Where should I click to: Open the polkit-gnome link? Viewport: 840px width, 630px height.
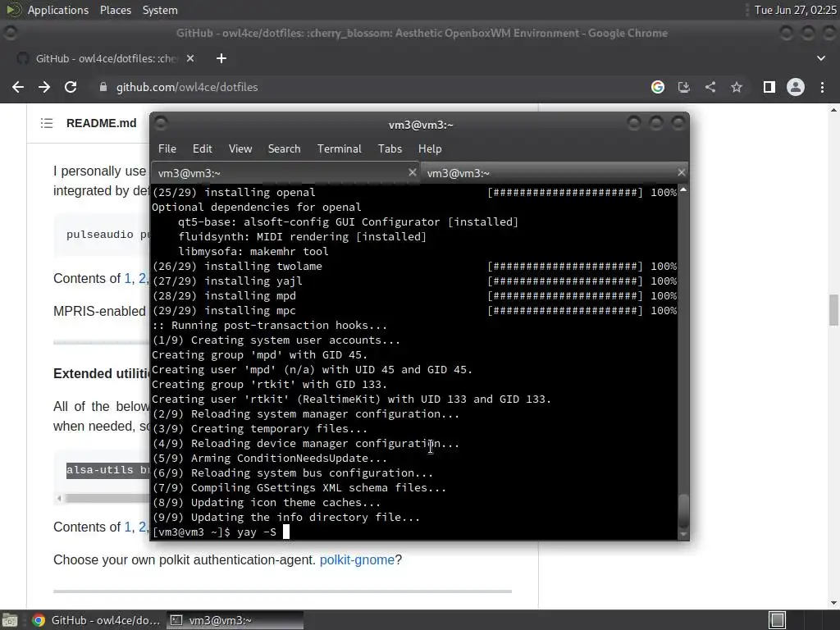(x=357, y=559)
